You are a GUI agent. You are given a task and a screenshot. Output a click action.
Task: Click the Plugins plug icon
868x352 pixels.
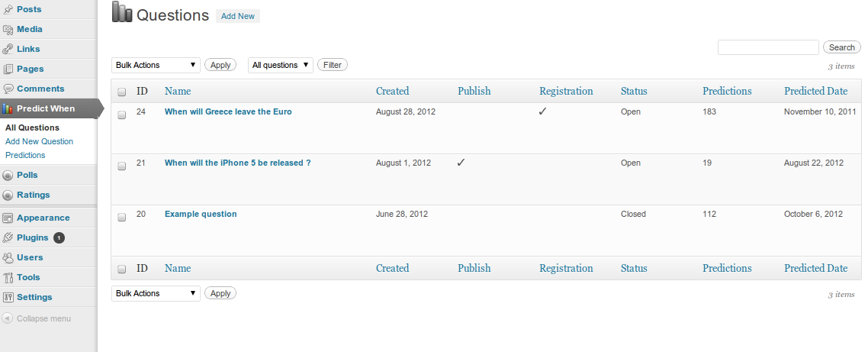pos(8,237)
